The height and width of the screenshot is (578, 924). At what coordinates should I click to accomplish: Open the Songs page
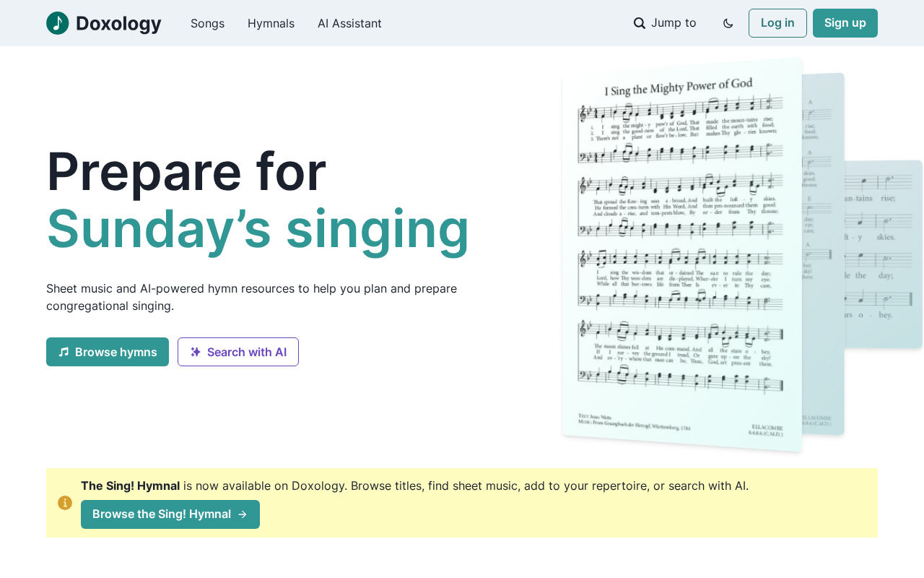207,23
